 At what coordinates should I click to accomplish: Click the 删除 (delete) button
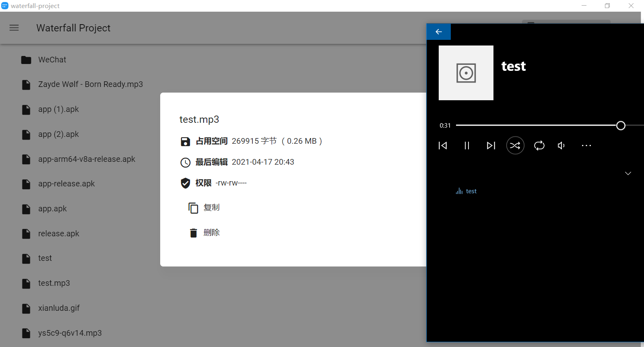click(x=204, y=233)
